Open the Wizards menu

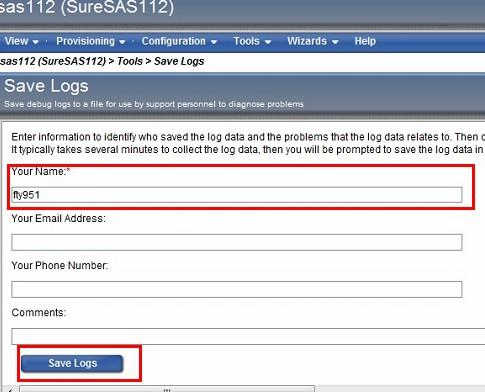(x=313, y=41)
